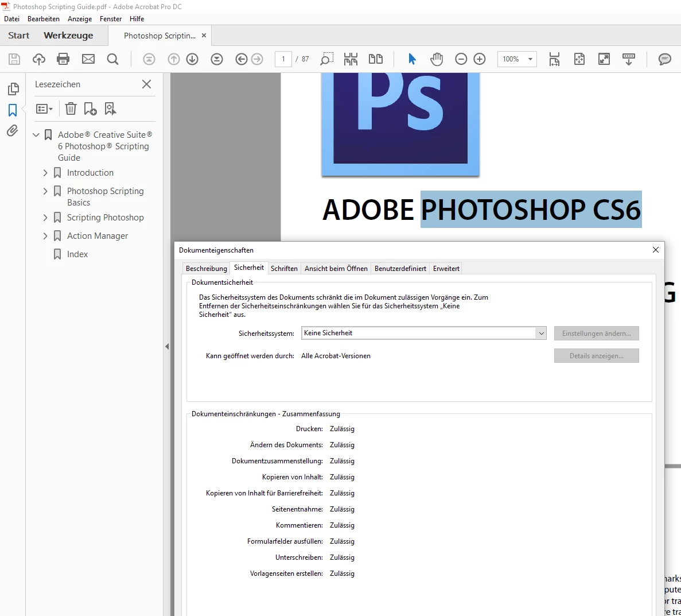This screenshot has width=681, height=616.
Task: Open page thumbnails panel icon
Action: coord(13,88)
